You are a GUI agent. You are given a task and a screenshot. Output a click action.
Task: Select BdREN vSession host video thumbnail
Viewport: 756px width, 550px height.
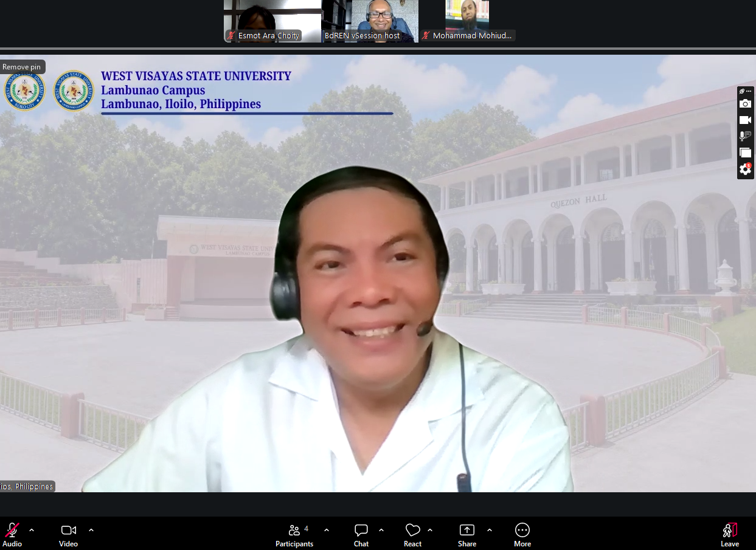(x=370, y=21)
